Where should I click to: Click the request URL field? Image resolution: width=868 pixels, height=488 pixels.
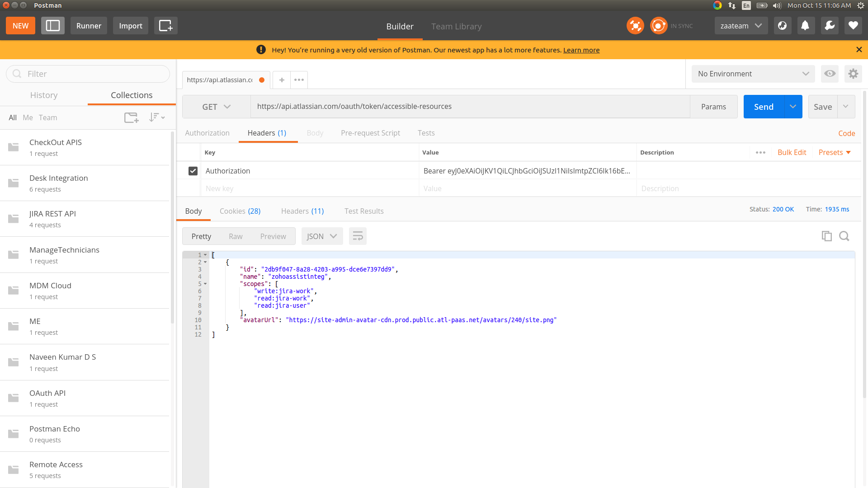pyautogui.click(x=470, y=107)
